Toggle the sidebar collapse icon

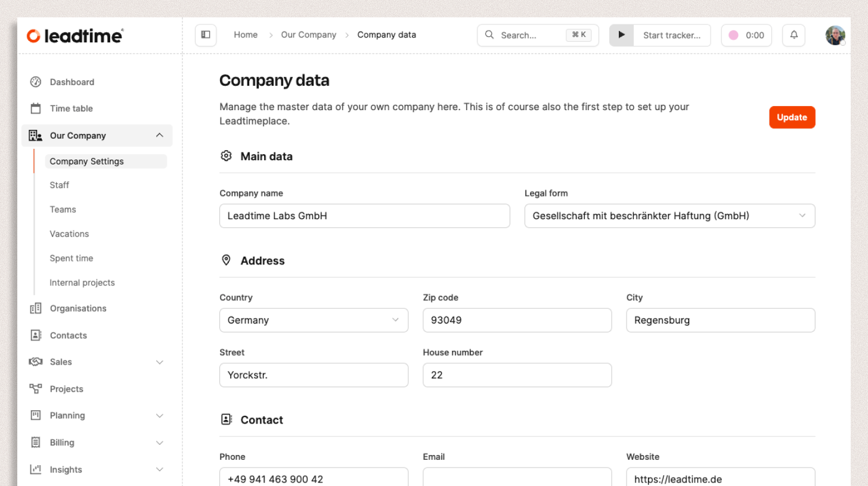tap(206, 35)
